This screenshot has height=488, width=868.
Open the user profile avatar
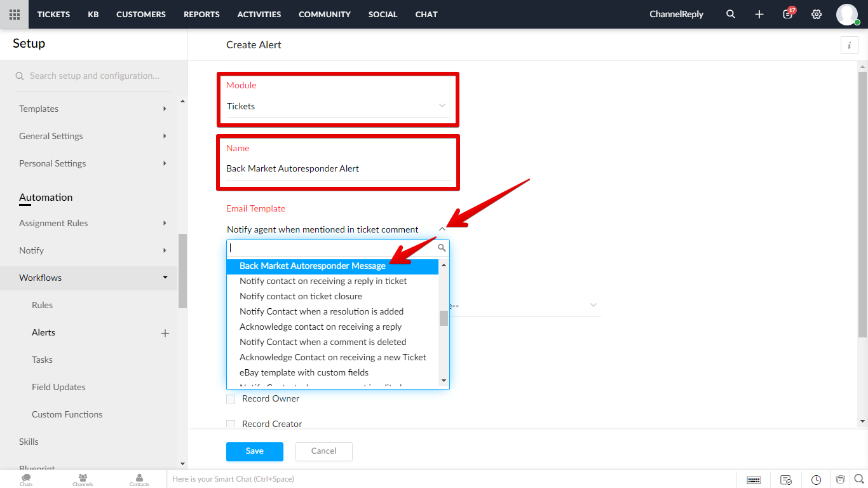847,14
